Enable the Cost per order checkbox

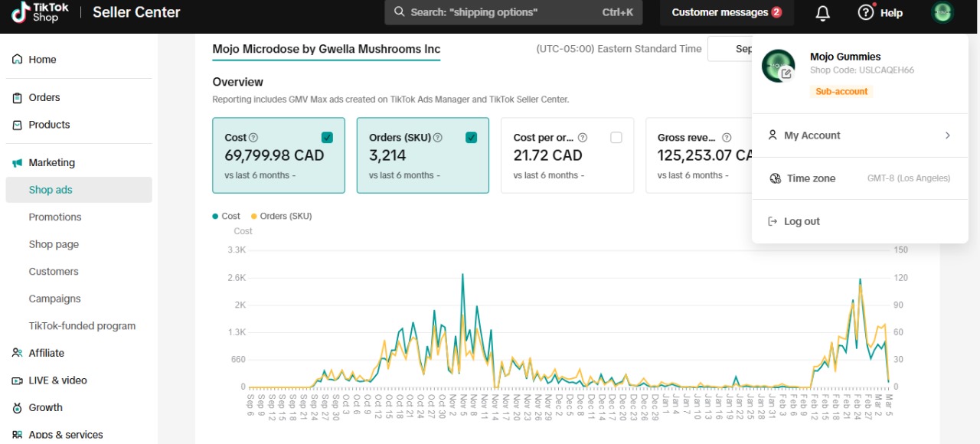coord(616,138)
